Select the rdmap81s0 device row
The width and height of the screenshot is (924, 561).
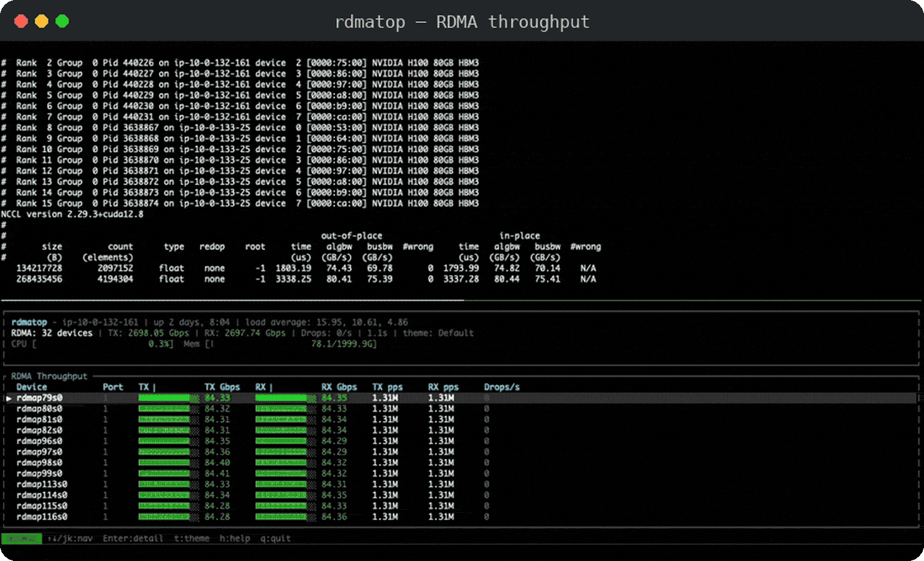(461, 420)
